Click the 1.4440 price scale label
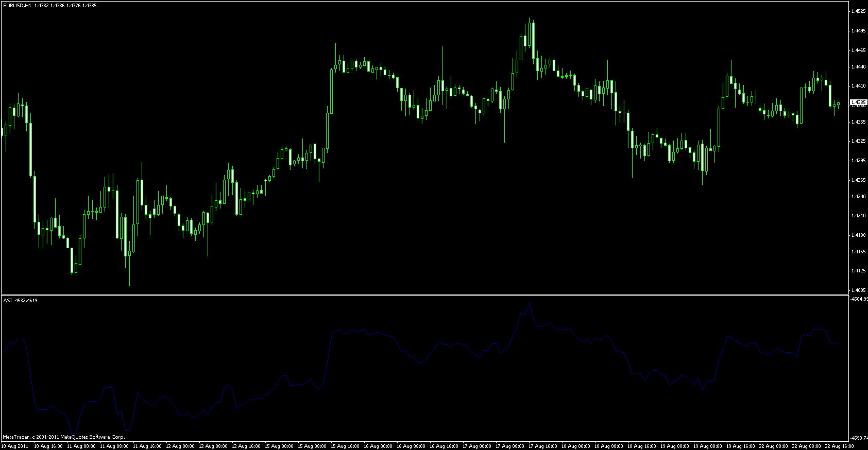Image resolution: width=868 pixels, height=450 pixels. 858,66
